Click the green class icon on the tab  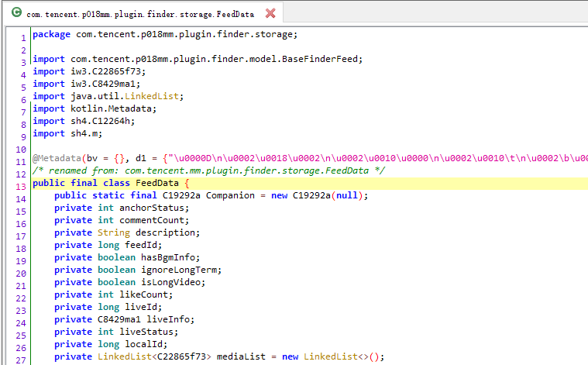[x=16, y=12]
